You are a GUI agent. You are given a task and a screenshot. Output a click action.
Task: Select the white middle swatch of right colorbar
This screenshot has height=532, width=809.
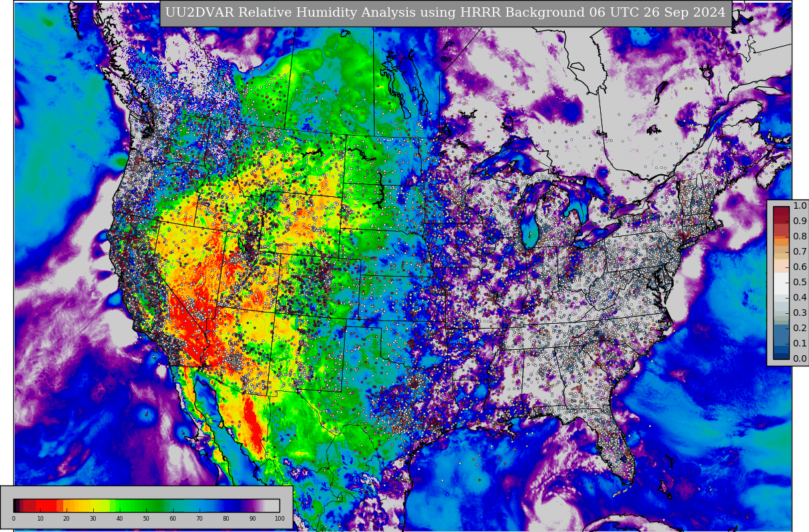tap(781, 283)
